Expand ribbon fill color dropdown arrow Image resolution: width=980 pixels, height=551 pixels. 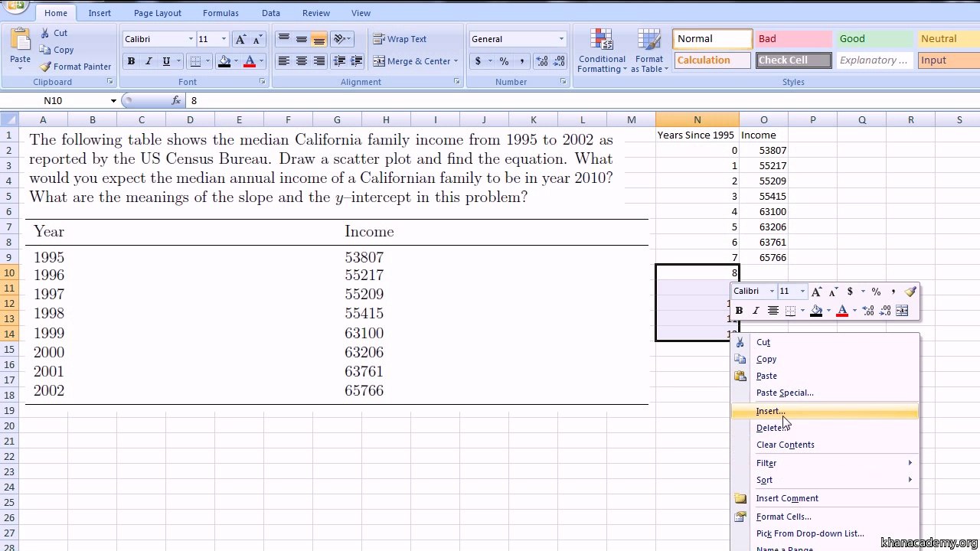click(x=235, y=61)
